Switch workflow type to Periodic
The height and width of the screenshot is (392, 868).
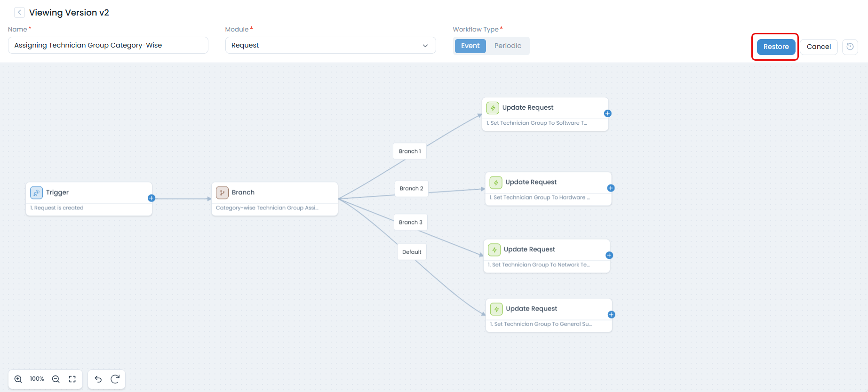(x=507, y=46)
